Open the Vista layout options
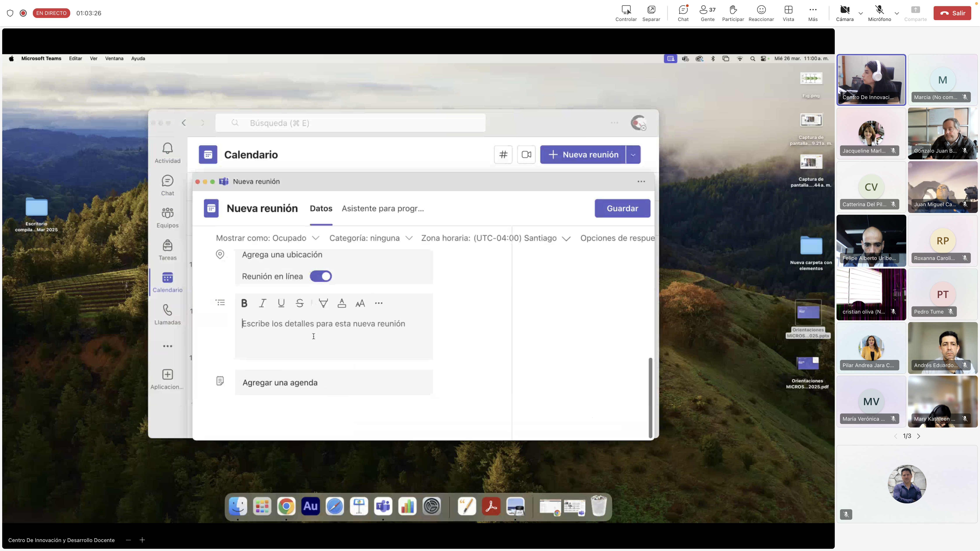The width and height of the screenshot is (980, 551). pyautogui.click(x=788, y=13)
